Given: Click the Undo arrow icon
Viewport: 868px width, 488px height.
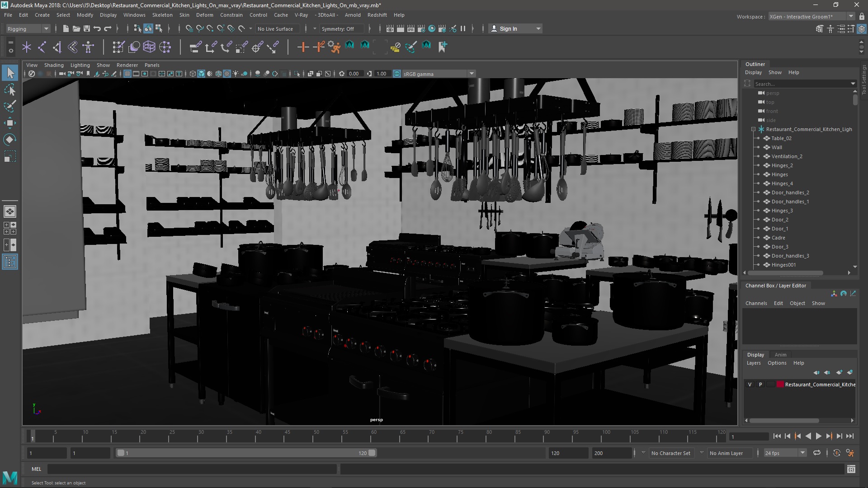Looking at the screenshot, I should click(x=97, y=28).
